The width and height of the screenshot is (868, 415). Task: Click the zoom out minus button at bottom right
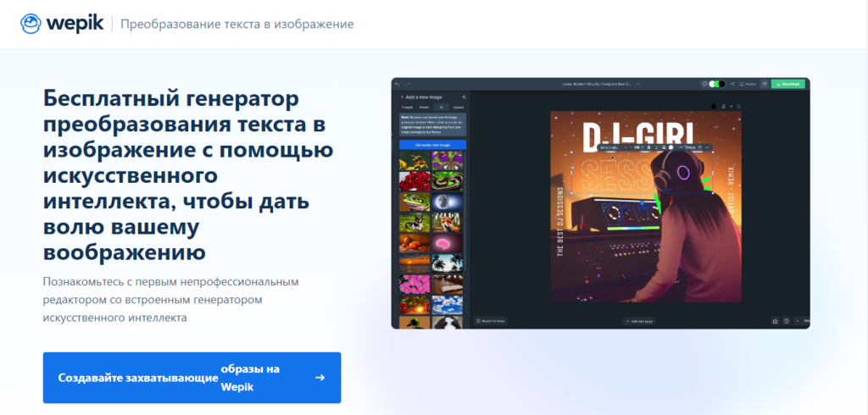pyautogui.click(x=798, y=321)
